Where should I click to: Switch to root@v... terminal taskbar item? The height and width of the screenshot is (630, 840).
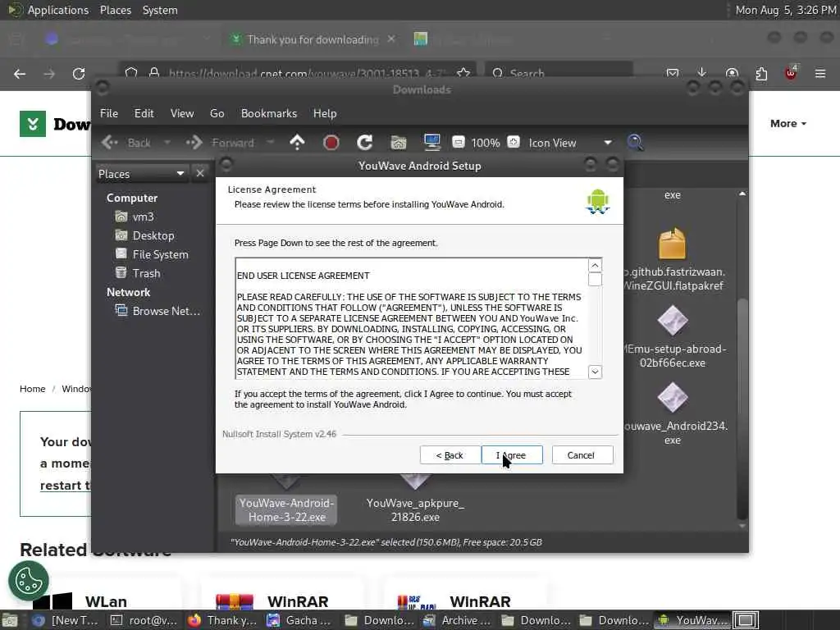pyautogui.click(x=144, y=620)
